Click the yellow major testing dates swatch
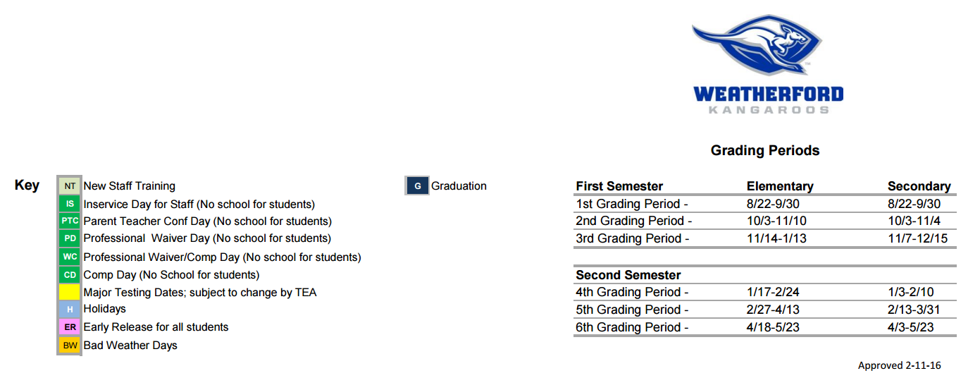This screenshot has width=980, height=378. [70, 292]
